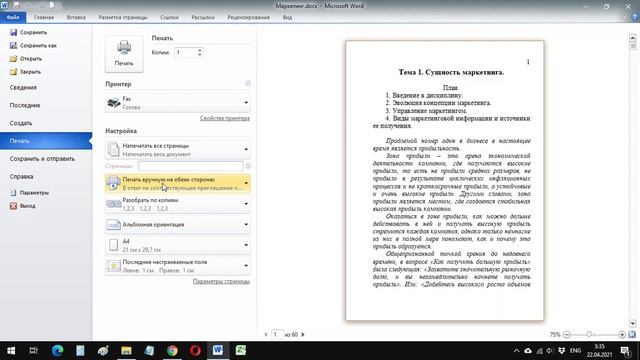Viewport: 640px width, 360px height.
Task: Switch to the Вставка ribbon tab
Action: pos(76,17)
